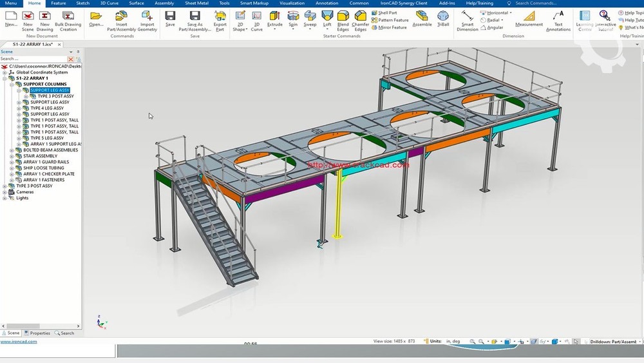Open Bulk Drawing Creation
Viewport: 644px width, 363px height.
pyautogui.click(x=68, y=21)
